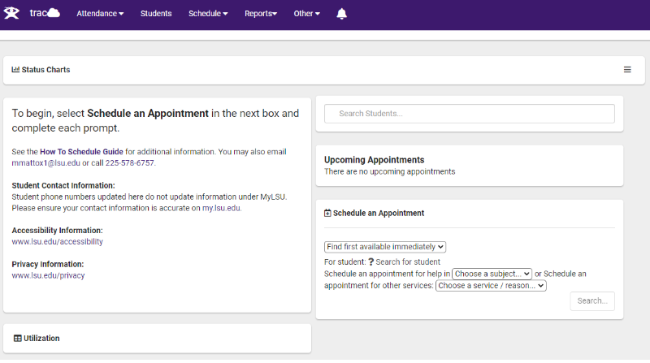Click the mmattox1@lsu.edu email link

point(46,163)
